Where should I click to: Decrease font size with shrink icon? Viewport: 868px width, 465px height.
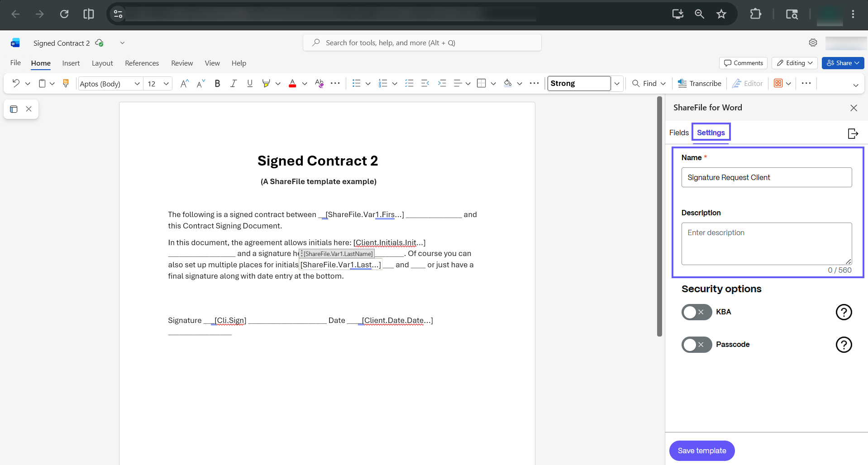[201, 83]
